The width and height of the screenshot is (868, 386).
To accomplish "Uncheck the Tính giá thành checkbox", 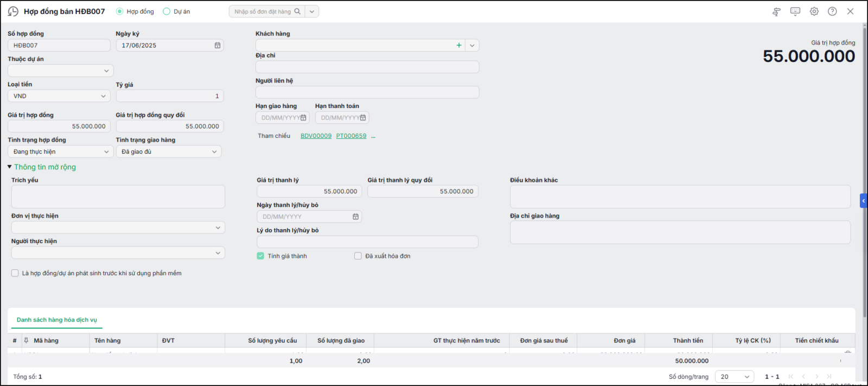I will 260,256.
